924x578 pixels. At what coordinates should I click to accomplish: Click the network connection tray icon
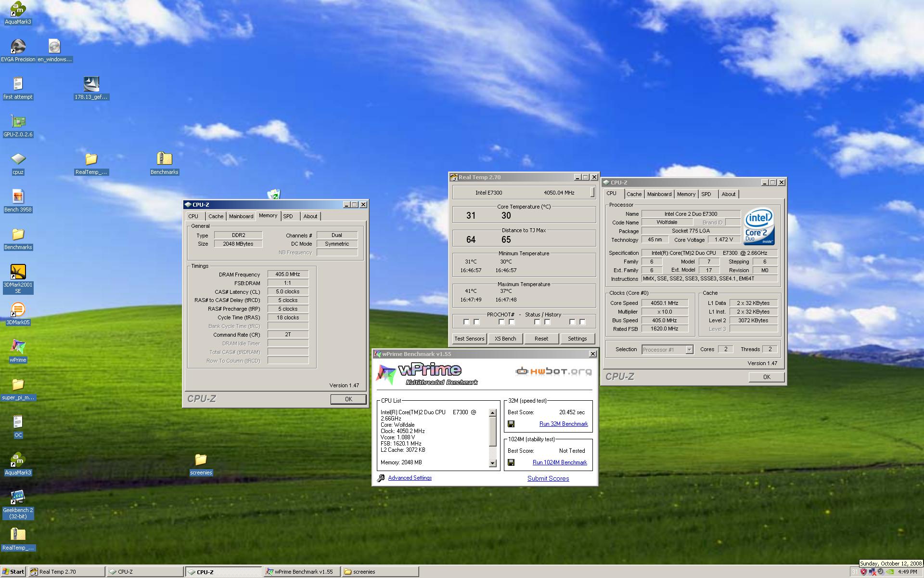point(872,572)
